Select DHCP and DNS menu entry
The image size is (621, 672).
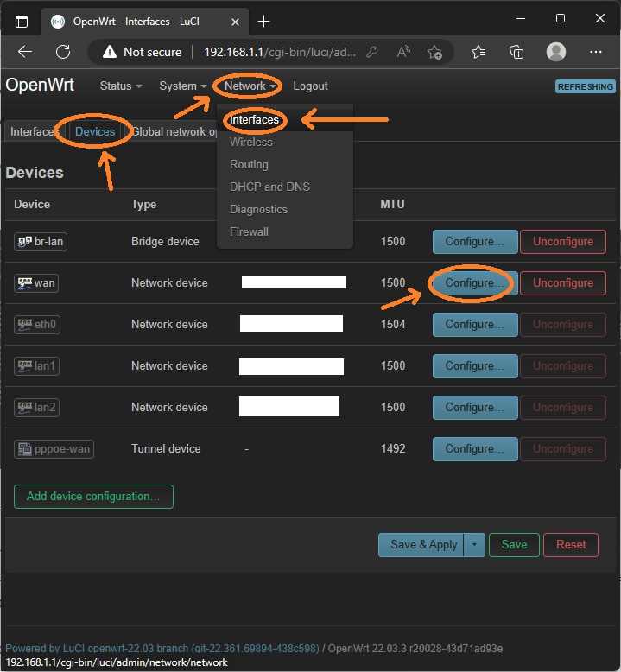tap(269, 187)
